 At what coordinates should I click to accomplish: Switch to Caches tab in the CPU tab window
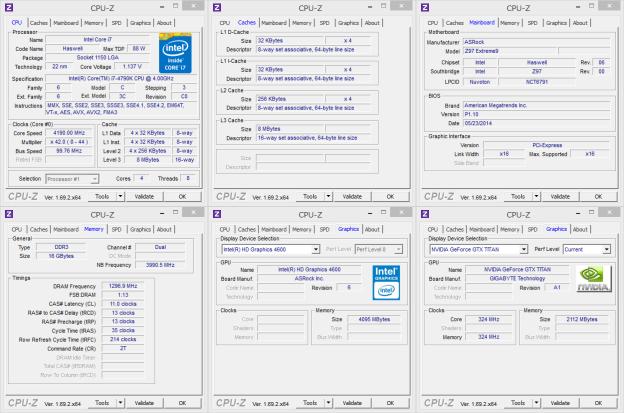coord(39,23)
